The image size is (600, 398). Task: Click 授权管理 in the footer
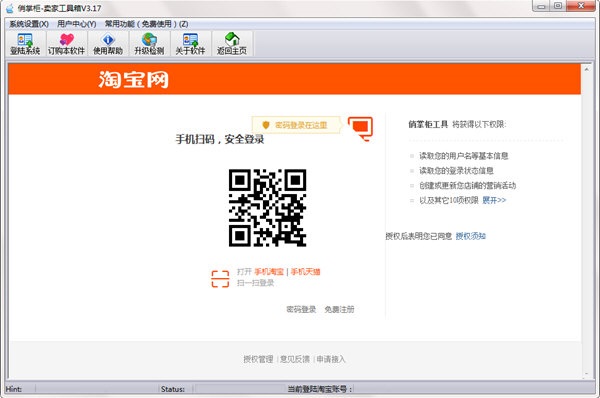coord(258,359)
